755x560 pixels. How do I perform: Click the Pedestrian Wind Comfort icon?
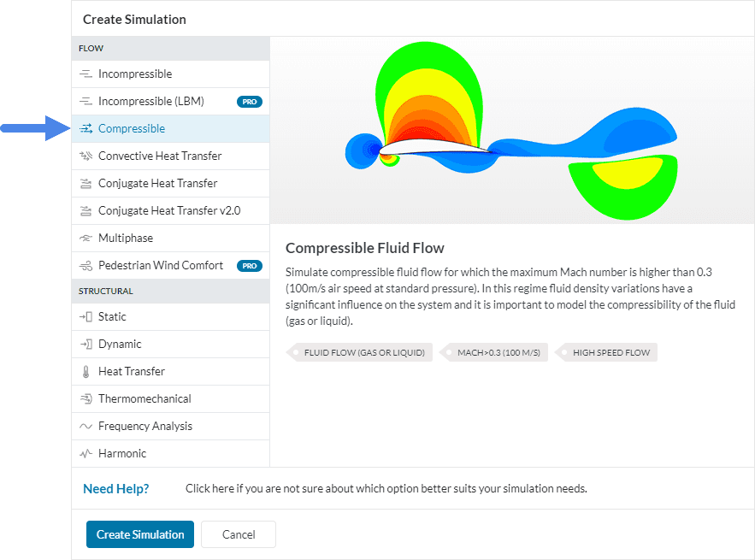pyautogui.click(x=86, y=266)
